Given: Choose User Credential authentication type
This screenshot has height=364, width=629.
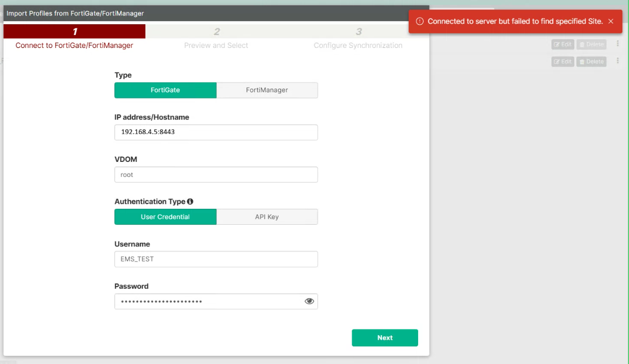Looking at the screenshot, I should tap(165, 217).
